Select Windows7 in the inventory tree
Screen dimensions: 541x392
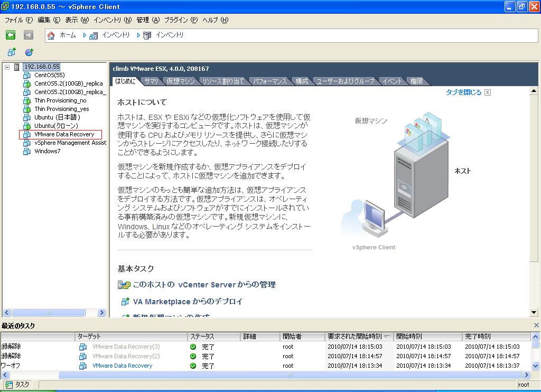[x=47, y=151]
